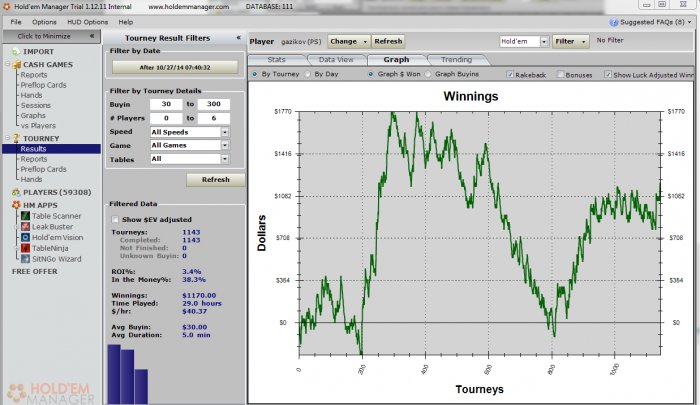700x405 pixels.
Task: Launch the TableNinja app icon
Action: pos(25,248)
